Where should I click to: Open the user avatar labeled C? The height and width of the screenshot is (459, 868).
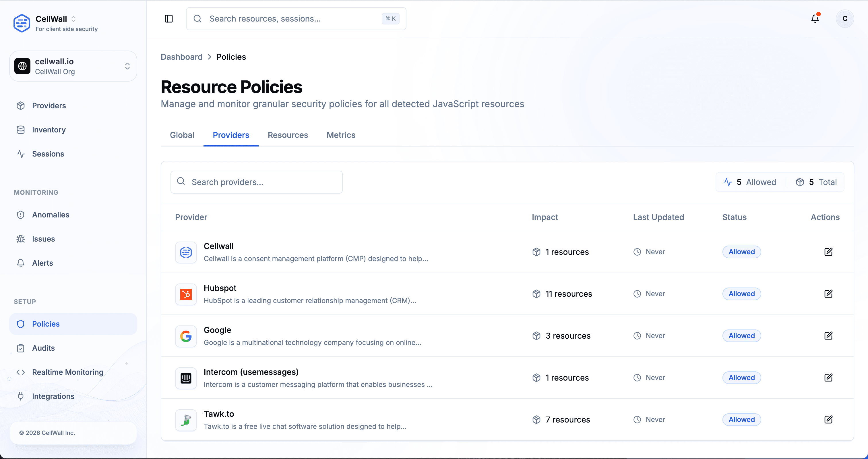click(x=845, y=19)
